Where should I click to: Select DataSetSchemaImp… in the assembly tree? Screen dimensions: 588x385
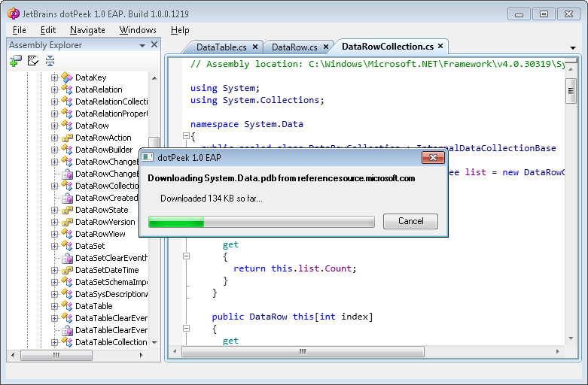[111, 282]
